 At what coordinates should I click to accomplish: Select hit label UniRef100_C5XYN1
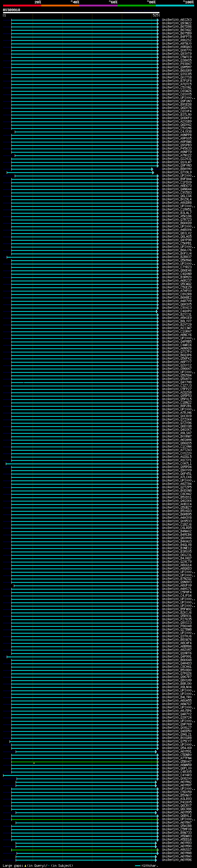(x=177, y=88)
